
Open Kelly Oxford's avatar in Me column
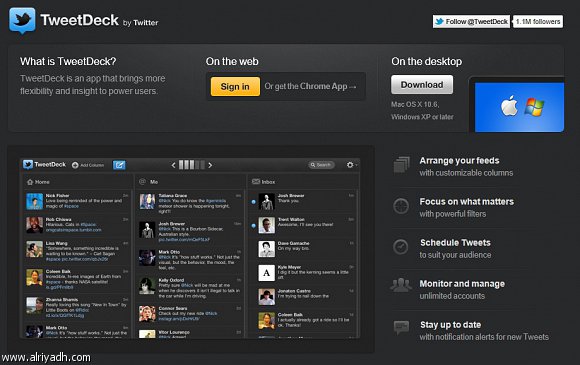point(147,286)
